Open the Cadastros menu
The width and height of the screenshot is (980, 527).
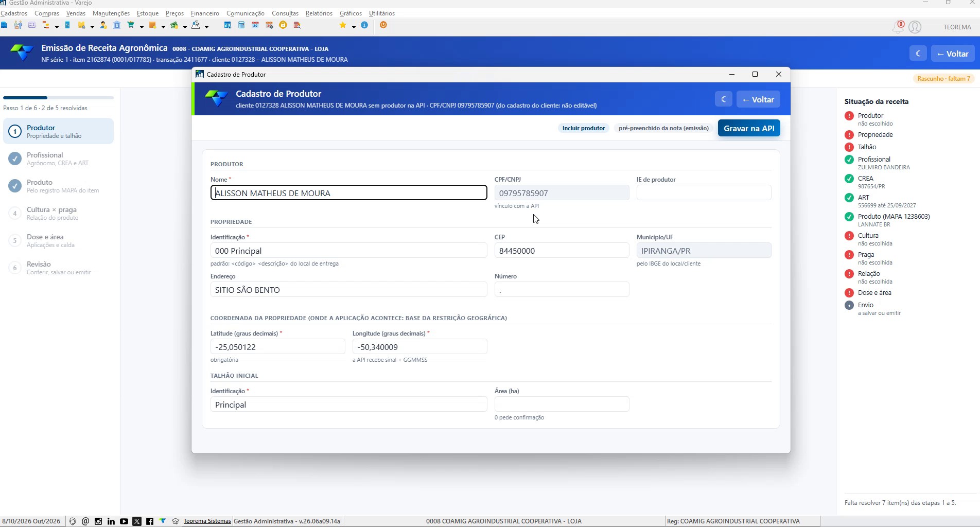(x=14, y=13)
